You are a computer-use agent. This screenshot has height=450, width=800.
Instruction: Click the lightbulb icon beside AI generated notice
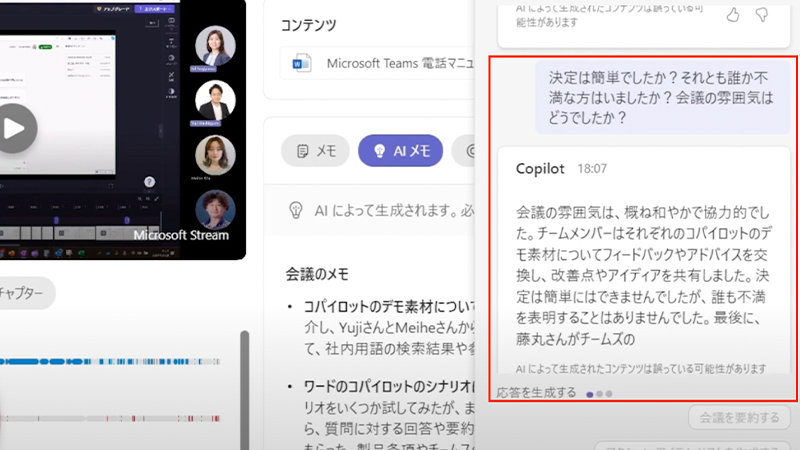pos(296,210)
